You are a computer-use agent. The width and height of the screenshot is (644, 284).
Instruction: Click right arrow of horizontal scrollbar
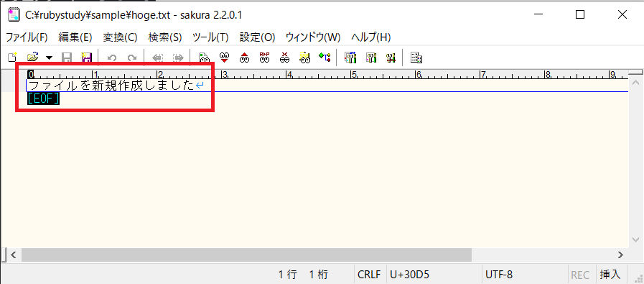click(x=620, y=255)
